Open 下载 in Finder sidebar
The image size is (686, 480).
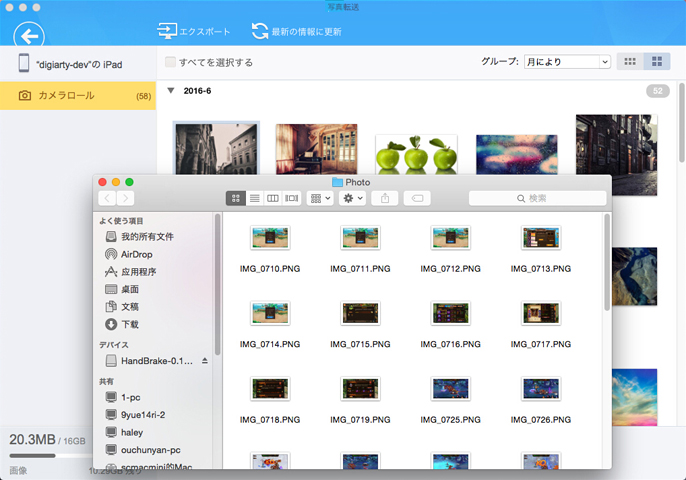(122, 324)
